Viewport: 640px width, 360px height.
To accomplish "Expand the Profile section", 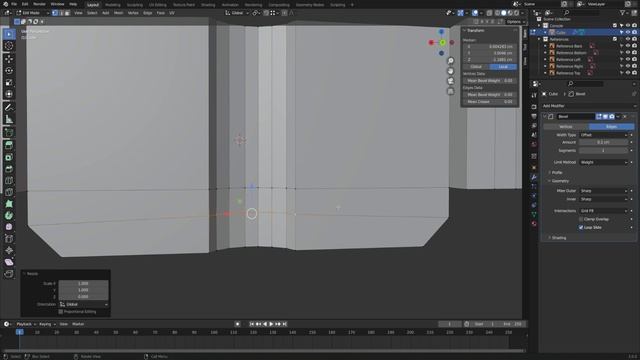I will tap(556, 173).
